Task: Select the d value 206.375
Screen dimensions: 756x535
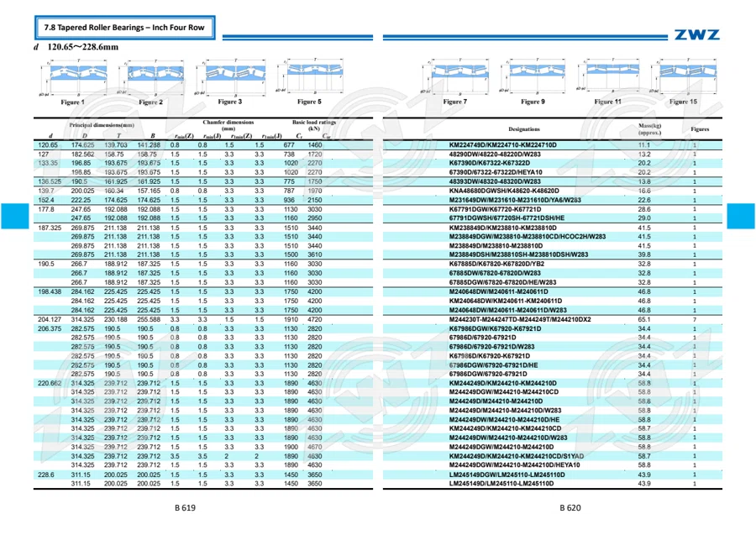Action: (x=50, y=328)
